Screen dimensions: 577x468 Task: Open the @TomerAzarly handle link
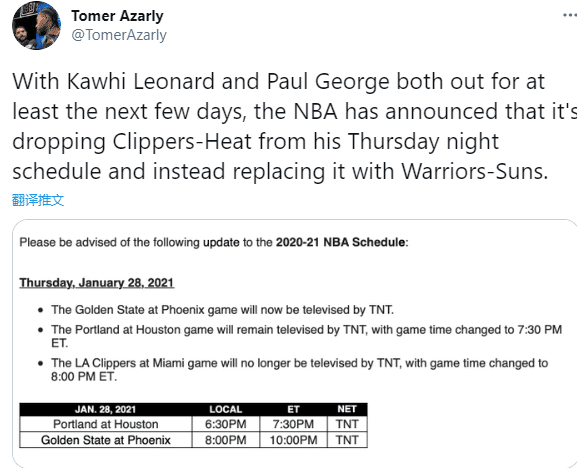coord(119,35)
